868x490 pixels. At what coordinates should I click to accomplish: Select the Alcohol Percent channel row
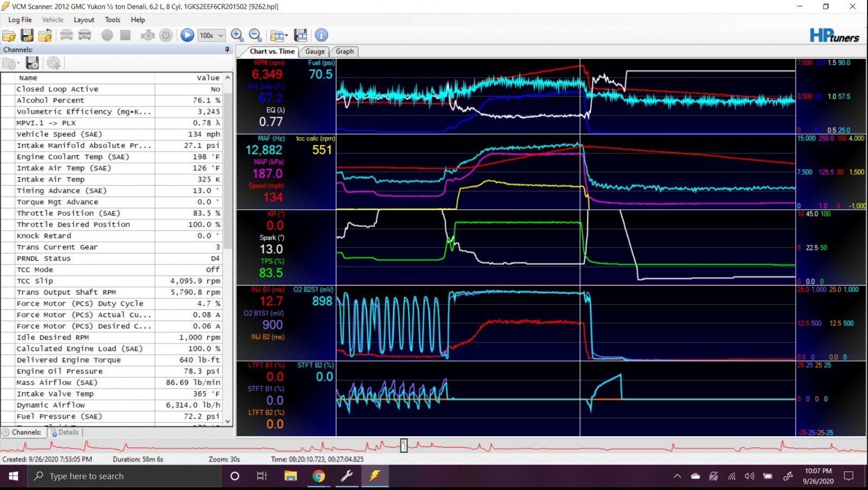coord(112,100)
